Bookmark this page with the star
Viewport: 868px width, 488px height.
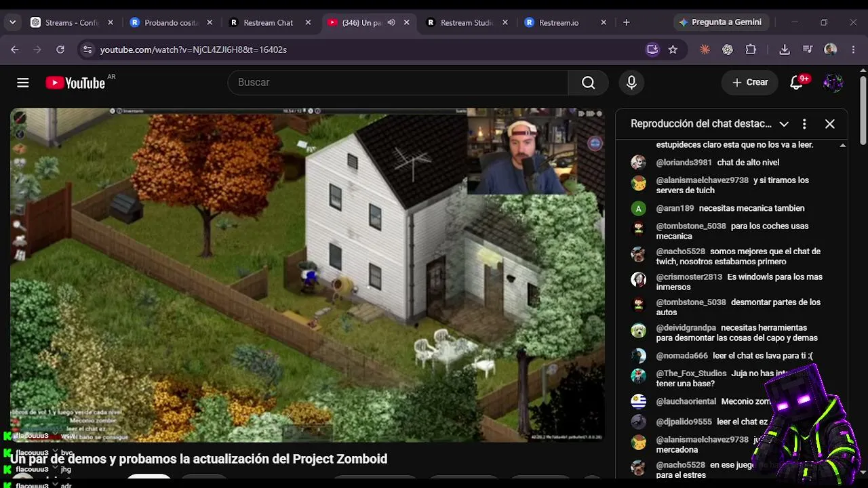pyautogui.click(x=673, y=49)
